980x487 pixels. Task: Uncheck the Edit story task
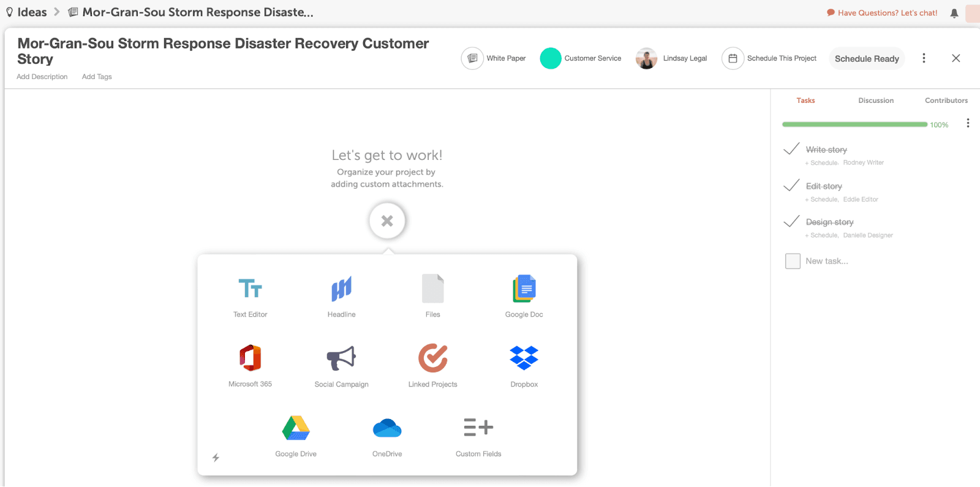791,185
